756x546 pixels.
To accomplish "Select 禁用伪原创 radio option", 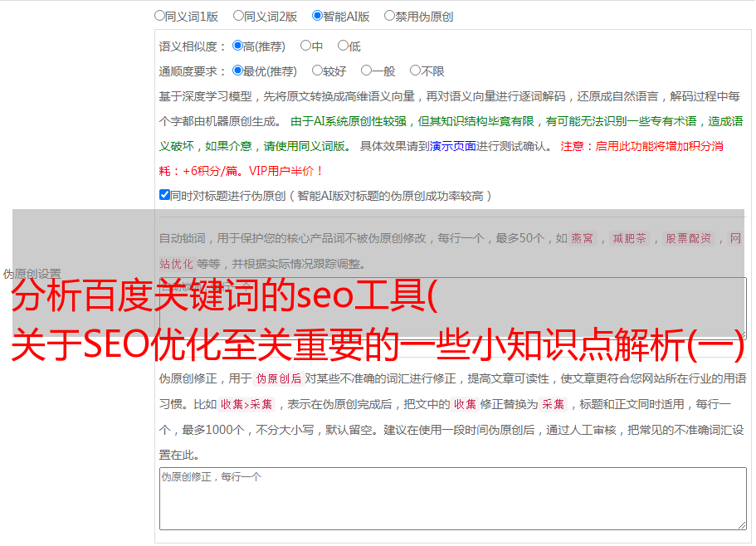I will point(389,16).
